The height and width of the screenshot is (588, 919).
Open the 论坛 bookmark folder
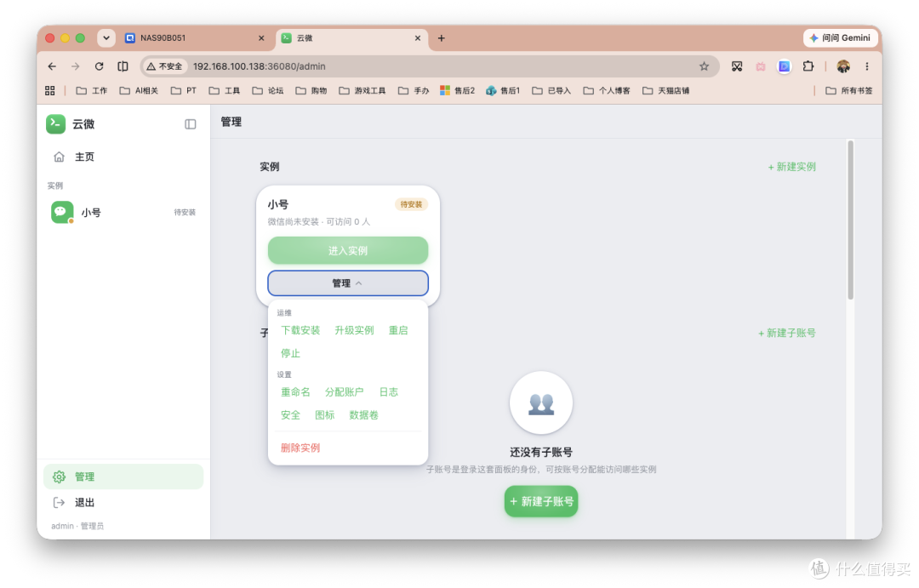tap(268, 90)
